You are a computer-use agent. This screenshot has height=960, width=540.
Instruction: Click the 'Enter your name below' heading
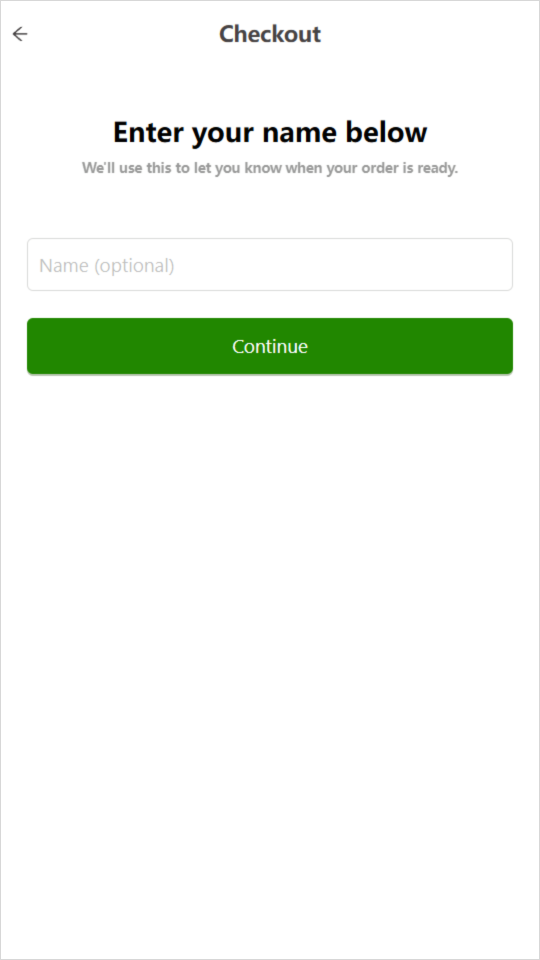[270, 132]
